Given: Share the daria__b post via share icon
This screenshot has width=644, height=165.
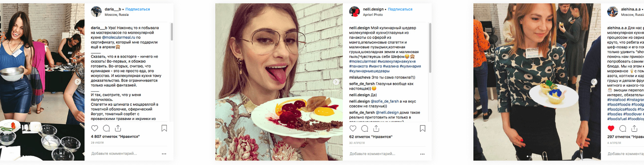Looking at the screenshot, I should click(118, 128).
